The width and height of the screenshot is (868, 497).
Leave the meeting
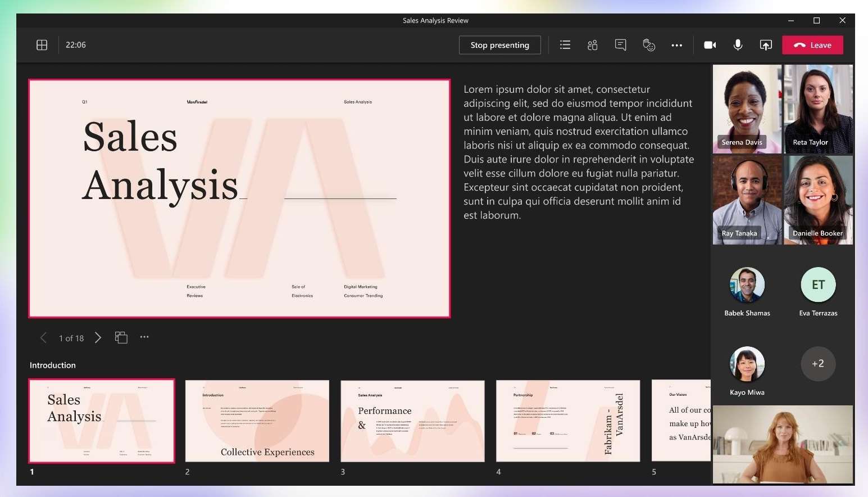(812, 45)
